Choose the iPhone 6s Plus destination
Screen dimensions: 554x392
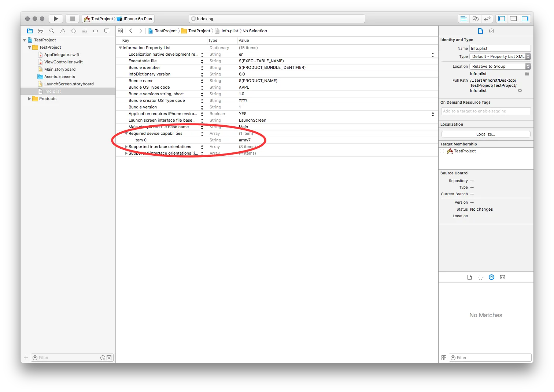tap(135, 19)
